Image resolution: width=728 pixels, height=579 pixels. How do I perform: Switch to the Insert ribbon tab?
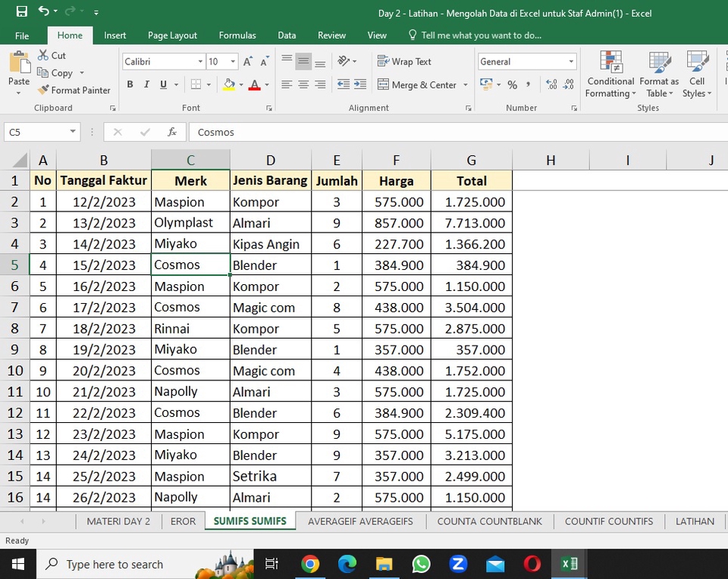pyautogui.click(x=115, y=36)
